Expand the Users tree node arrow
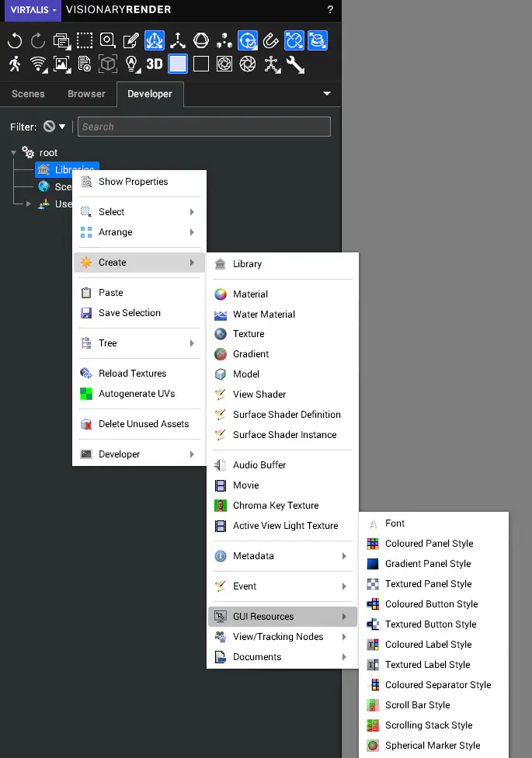 [x=29, y=204]
